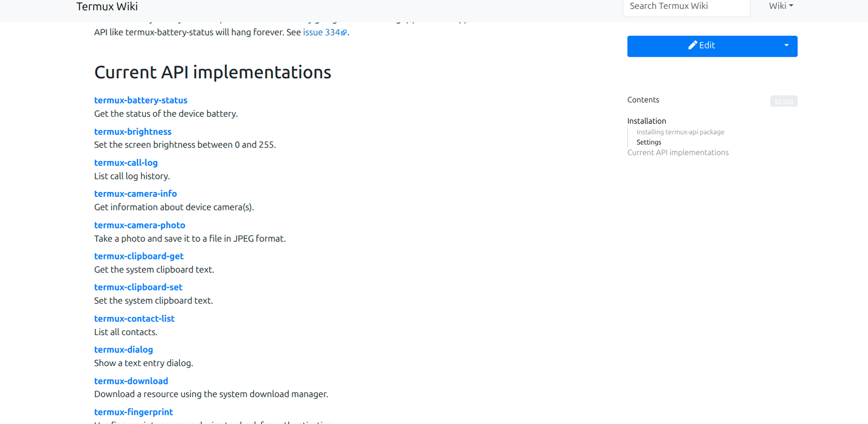Go to Installing termux-api package section
This screenshot has width=868, height=424.
point(680,132)
